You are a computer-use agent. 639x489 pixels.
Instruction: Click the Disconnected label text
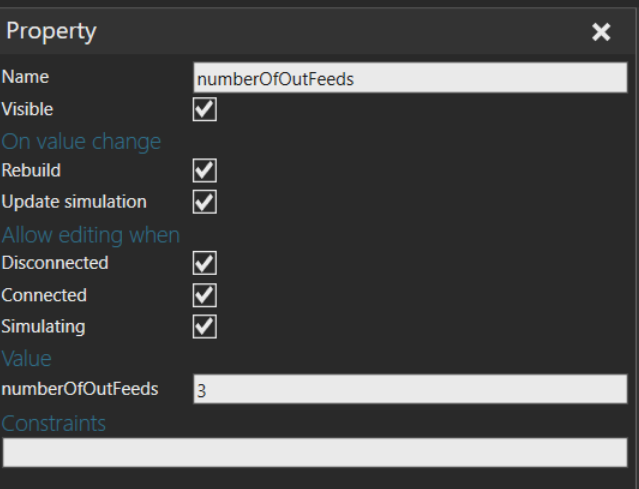55,263
